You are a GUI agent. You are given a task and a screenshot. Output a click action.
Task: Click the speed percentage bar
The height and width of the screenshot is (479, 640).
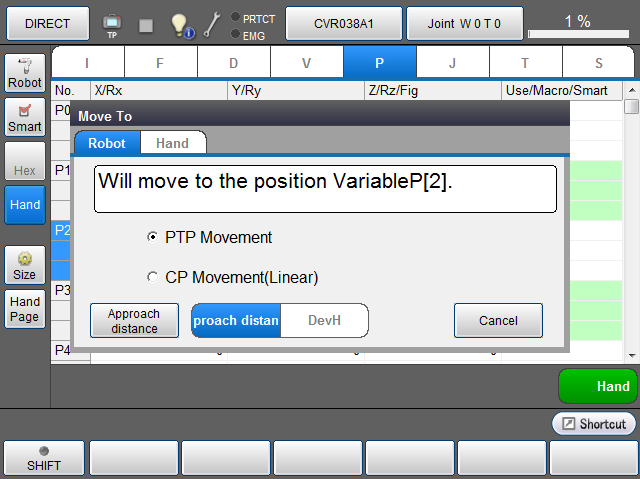pos(577,22)
